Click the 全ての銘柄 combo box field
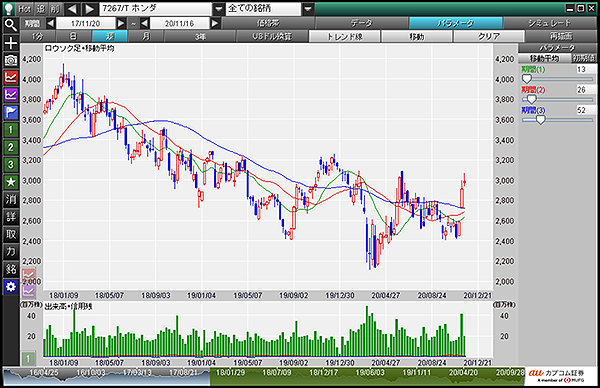Viewport: 600px width, 388px height. (x=264, y=9)
